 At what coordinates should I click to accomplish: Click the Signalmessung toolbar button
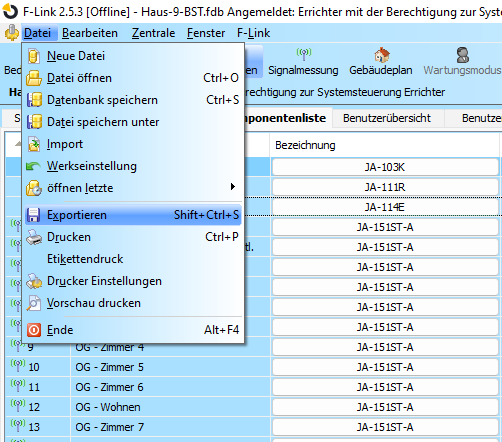point(303,62)
